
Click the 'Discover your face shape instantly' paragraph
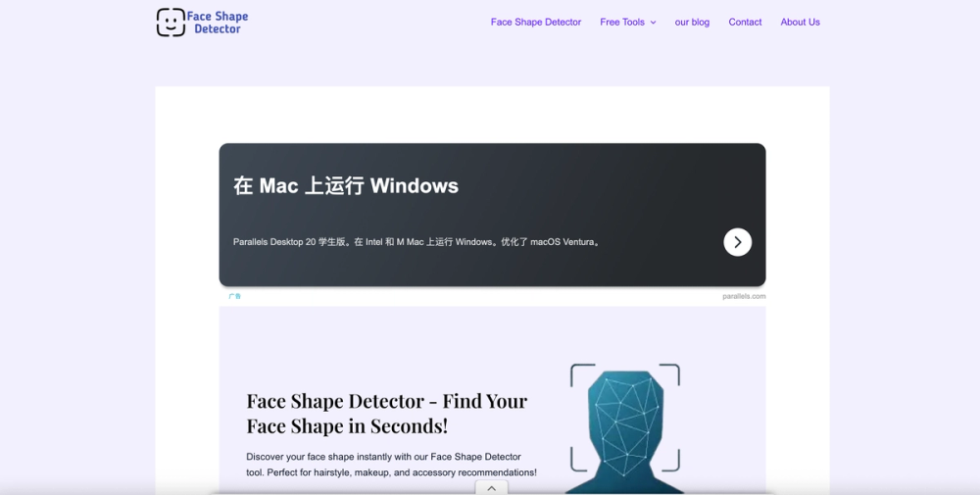[x=391, y=465]
